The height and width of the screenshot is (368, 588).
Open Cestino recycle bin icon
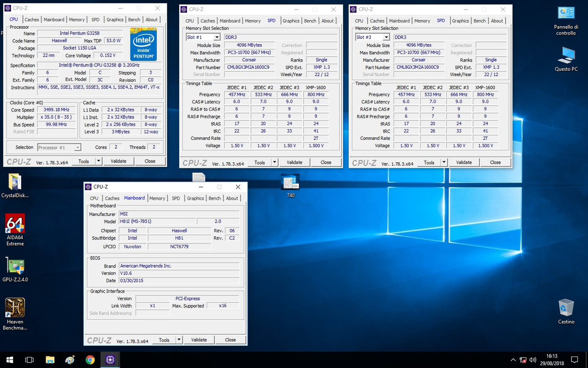566,311
